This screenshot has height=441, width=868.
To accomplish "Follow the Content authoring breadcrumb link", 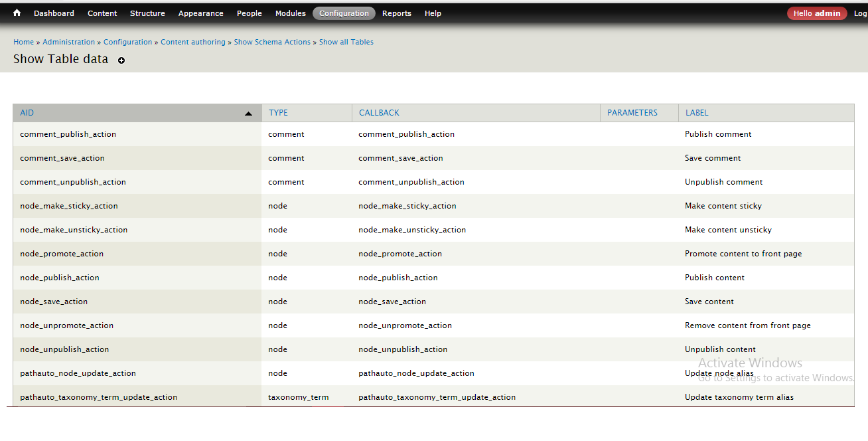I will 193,42.
